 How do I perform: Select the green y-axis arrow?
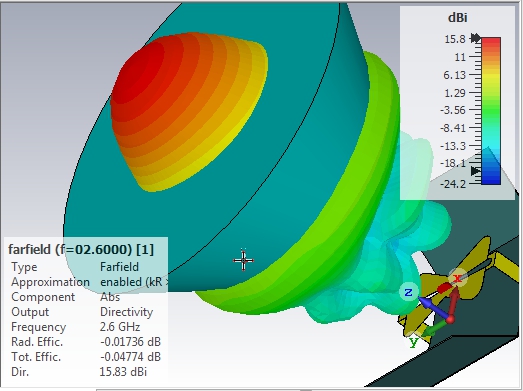[434, 328]
